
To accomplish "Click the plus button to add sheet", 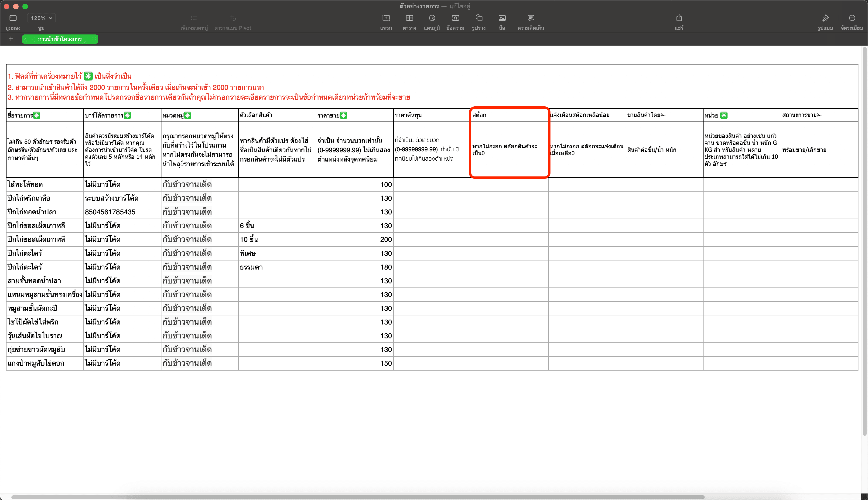I will click(11, 39).
